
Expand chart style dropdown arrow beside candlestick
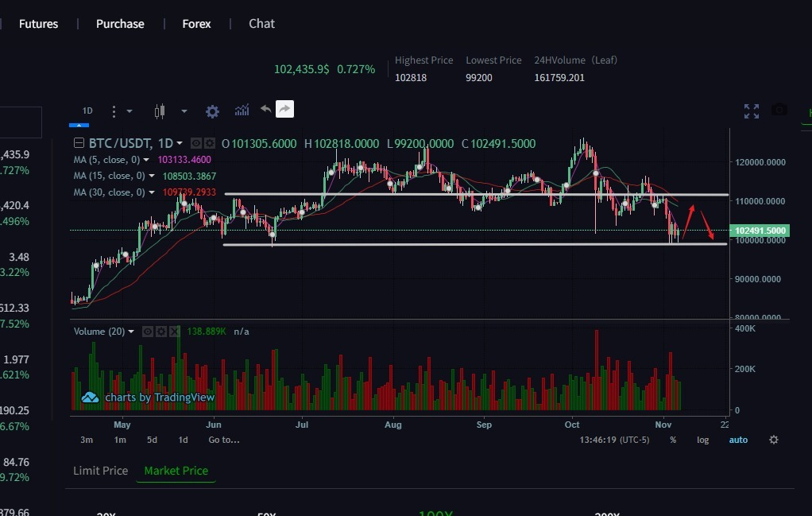tap(184, 111)
